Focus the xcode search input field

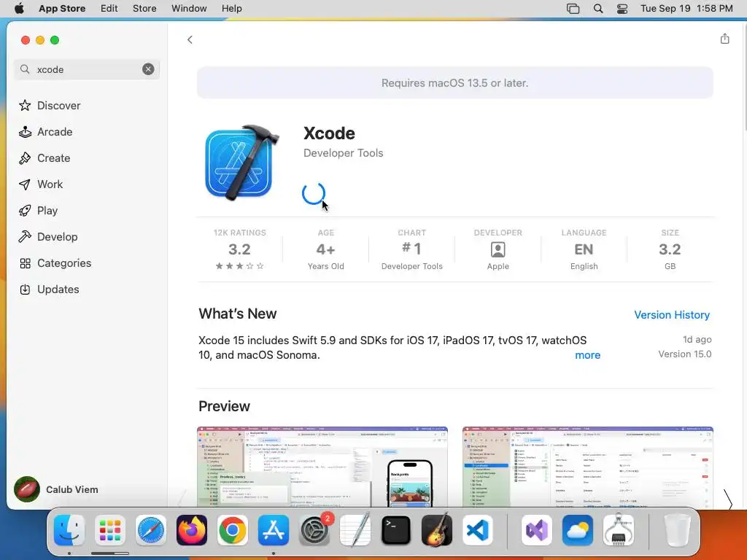[x=87, y=69]
